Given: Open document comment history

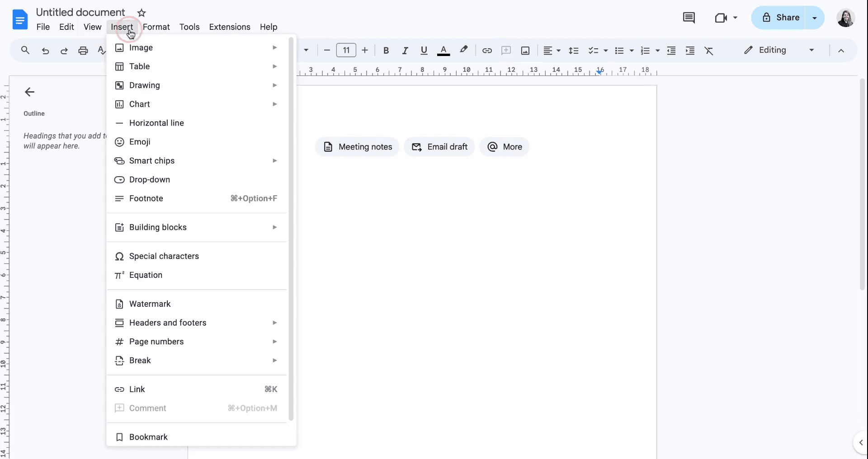Looking at the screenshot, I should [689, 18].
